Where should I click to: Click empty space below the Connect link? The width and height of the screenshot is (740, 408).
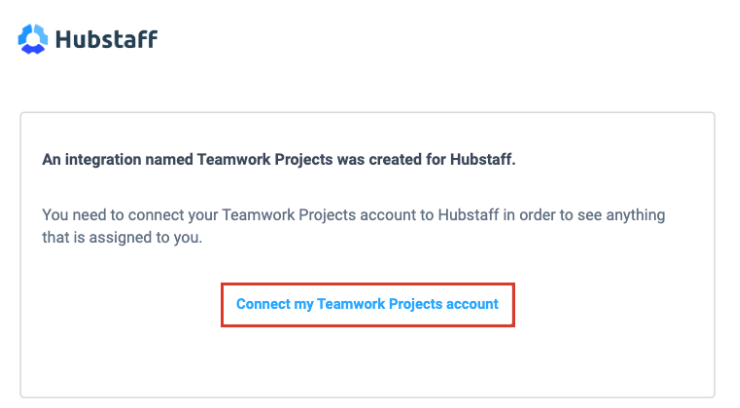point(367,360)
